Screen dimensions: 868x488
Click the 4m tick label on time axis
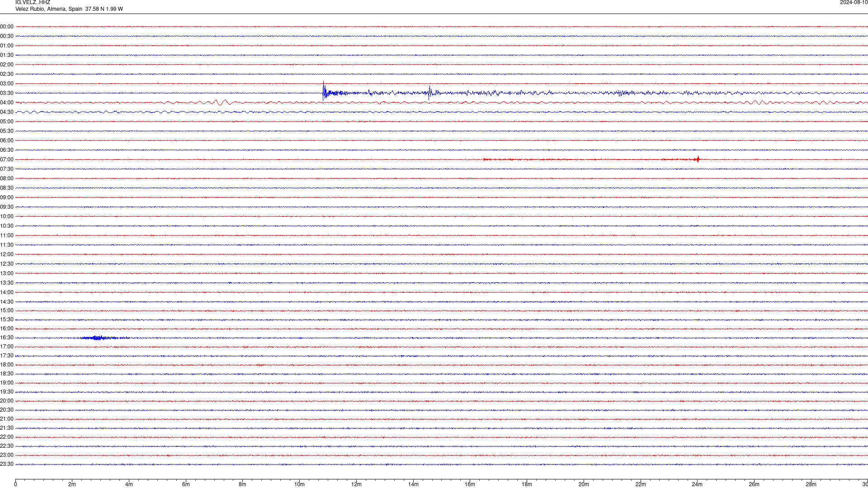click(x=129, y=484)
